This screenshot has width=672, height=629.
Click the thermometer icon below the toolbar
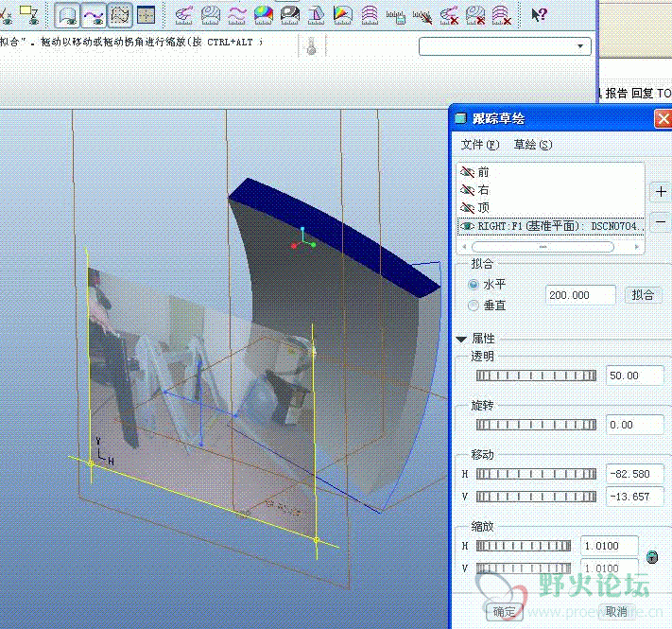pyautogui.click(x=312, y=46)
